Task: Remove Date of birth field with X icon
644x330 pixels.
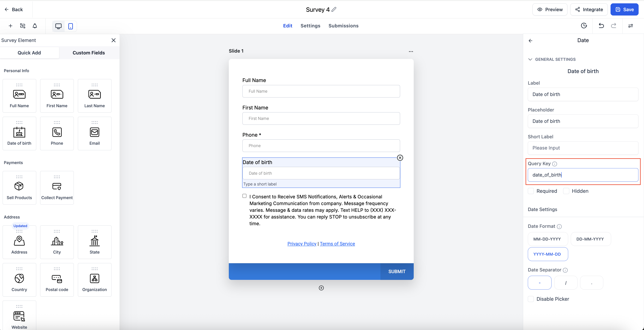Action: coord(400,158)
